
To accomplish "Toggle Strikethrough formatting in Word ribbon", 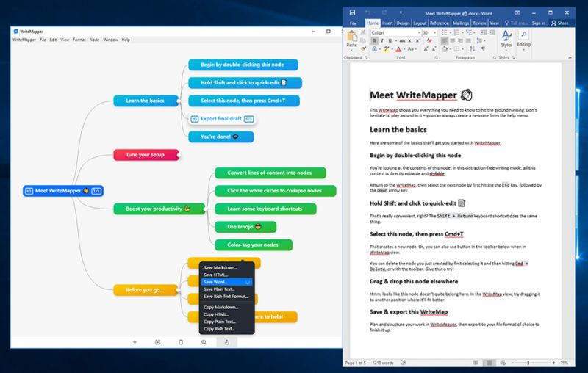I will [x=402, y=40].
